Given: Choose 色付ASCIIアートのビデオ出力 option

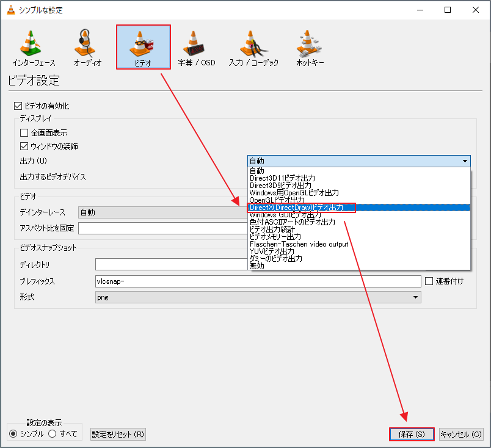Looking at the screenshot, I should point(359,222).
